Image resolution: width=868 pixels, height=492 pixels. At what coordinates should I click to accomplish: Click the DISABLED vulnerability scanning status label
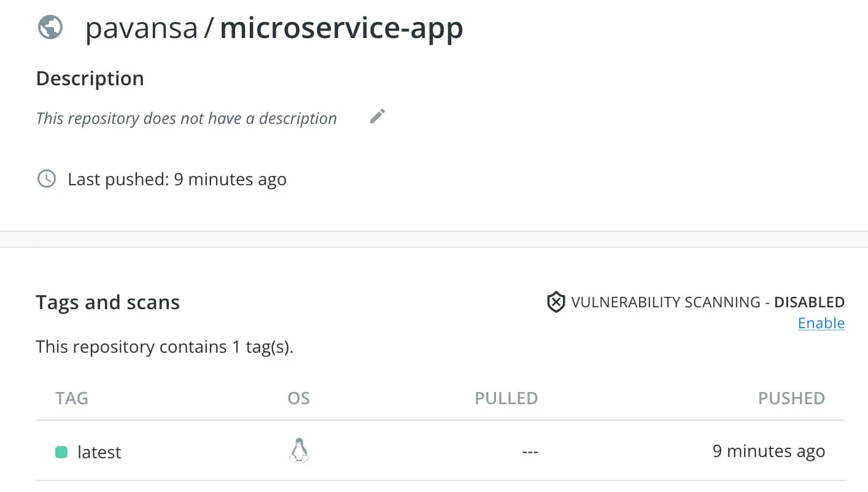[x=809, y=302]
